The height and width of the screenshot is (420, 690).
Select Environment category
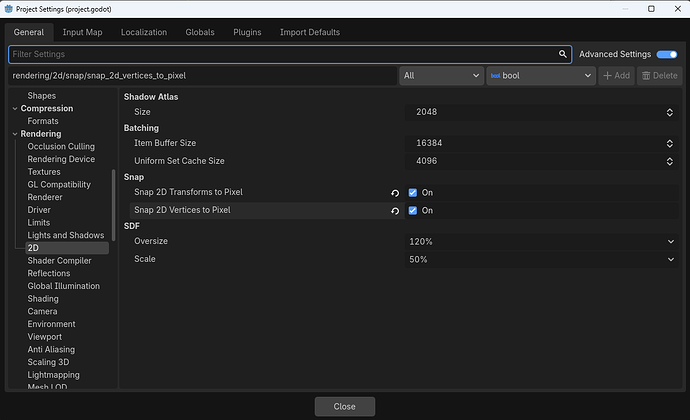[x=51, y=324]
